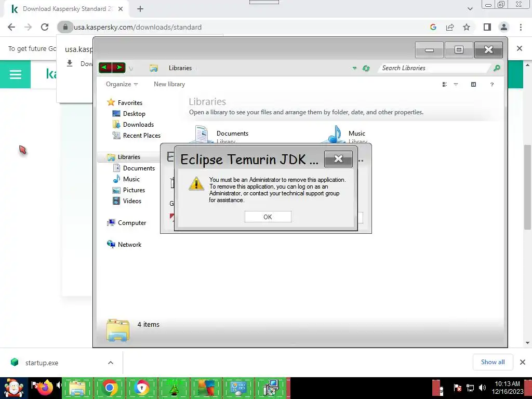Screen dimensions: 532x399
Task: Open Pictures library in the sidebar
Action: pos(129,190)
